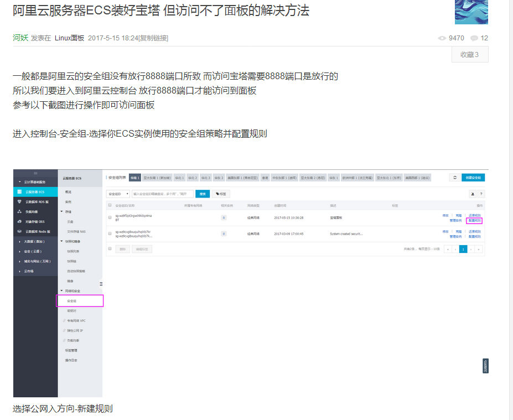
Task: Click the sidebar collapse handle icon
Action: coord(101,284)
